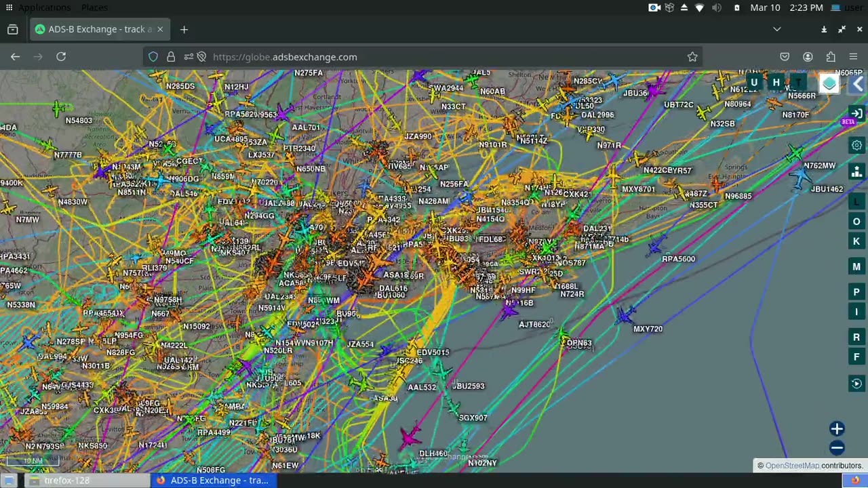Select aircraft AAL532 label
The width and height of the screenshot is (868, 488).
422,387
